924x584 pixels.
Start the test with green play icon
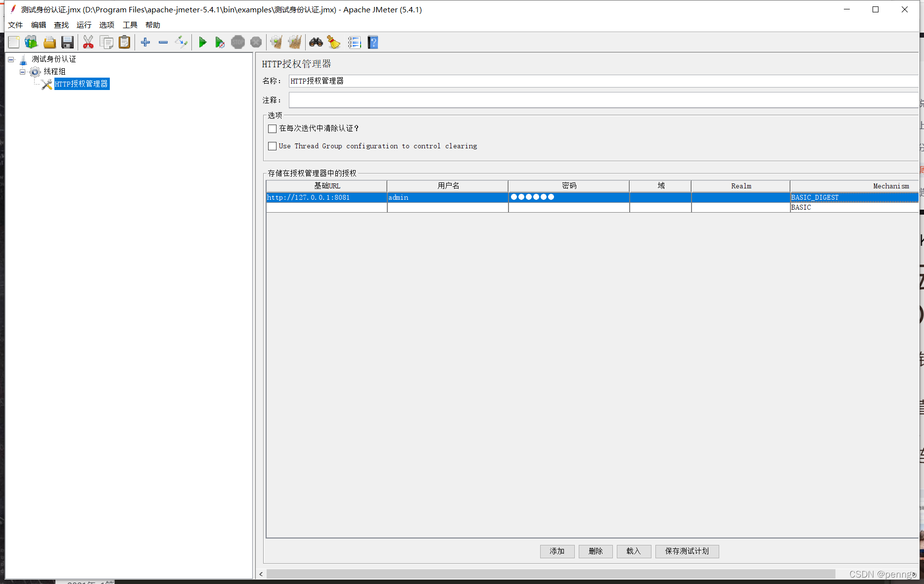(202, 43)
